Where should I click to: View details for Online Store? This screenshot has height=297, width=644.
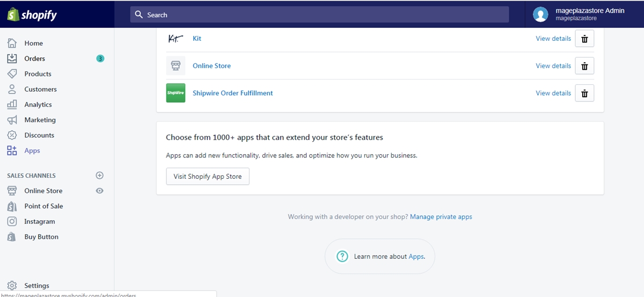[553, 66]
